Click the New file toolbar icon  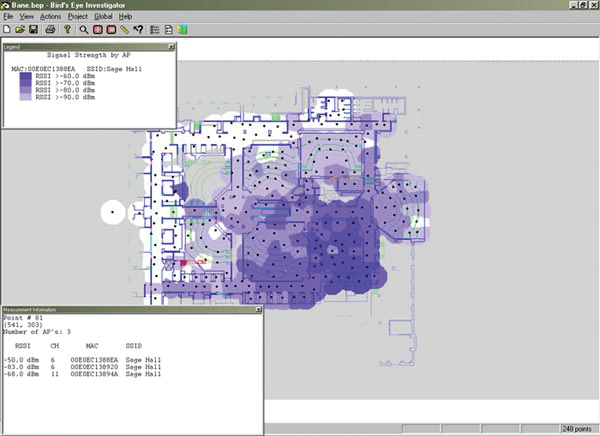point(7,30)
